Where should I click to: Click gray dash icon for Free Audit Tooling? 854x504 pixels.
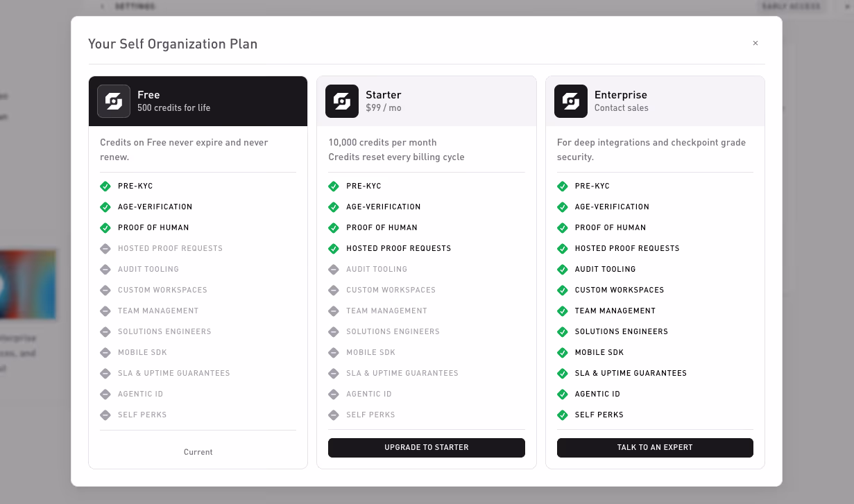tap(105, 270)
